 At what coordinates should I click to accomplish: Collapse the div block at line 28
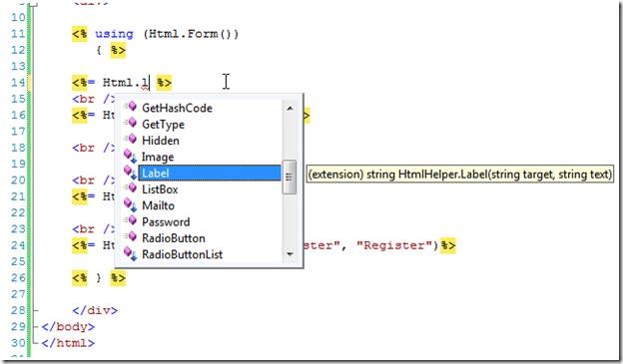[x=36, y=310]
